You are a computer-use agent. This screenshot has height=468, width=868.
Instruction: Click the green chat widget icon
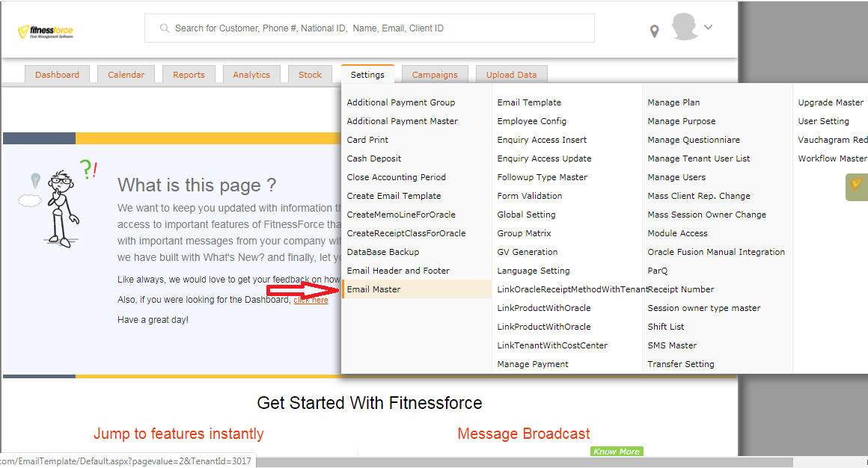tap(857, 187)
